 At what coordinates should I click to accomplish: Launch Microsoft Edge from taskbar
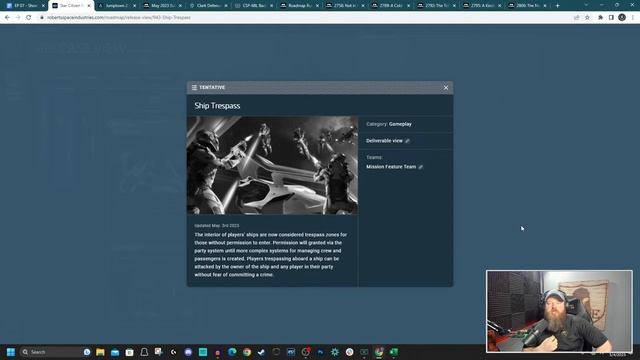pos(232,352)
